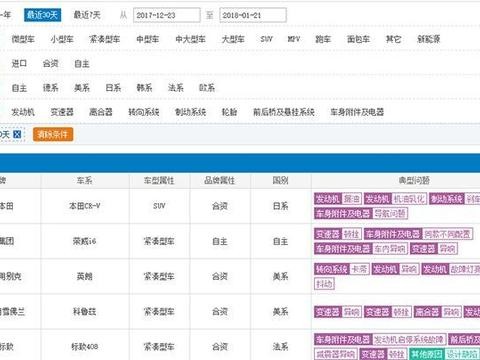Click 发动机 漏油 tag in 本田CR-V row
The height and width of the screenshot is (360, 480).
point(338,199)
